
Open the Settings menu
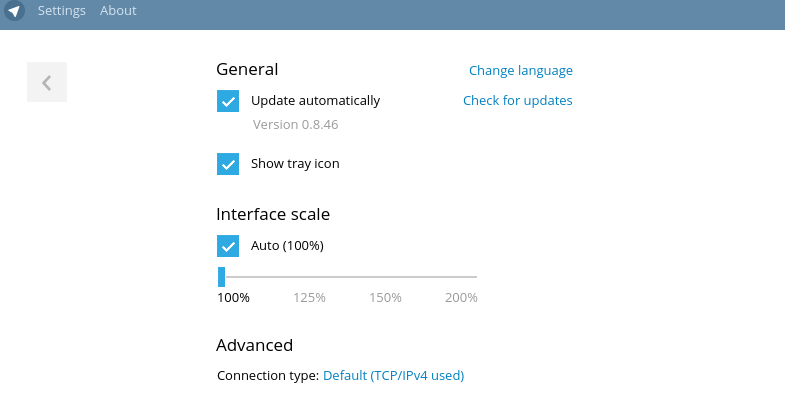[x=61, y=11]
